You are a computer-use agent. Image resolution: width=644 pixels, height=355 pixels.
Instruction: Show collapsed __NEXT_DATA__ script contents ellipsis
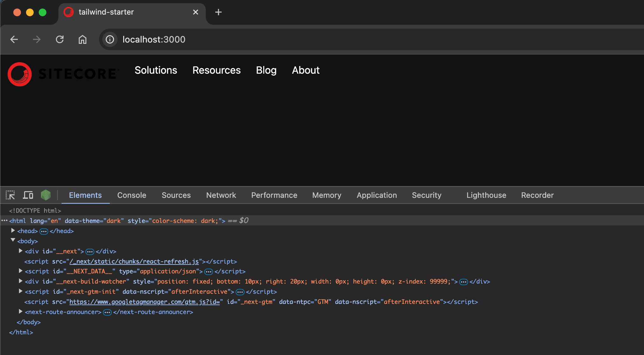tap(209, 271)
